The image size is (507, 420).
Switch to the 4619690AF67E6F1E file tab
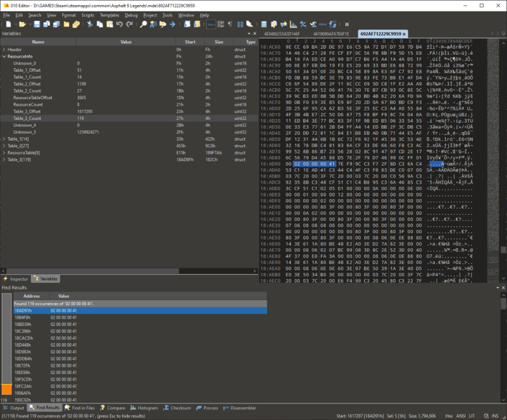331,34
